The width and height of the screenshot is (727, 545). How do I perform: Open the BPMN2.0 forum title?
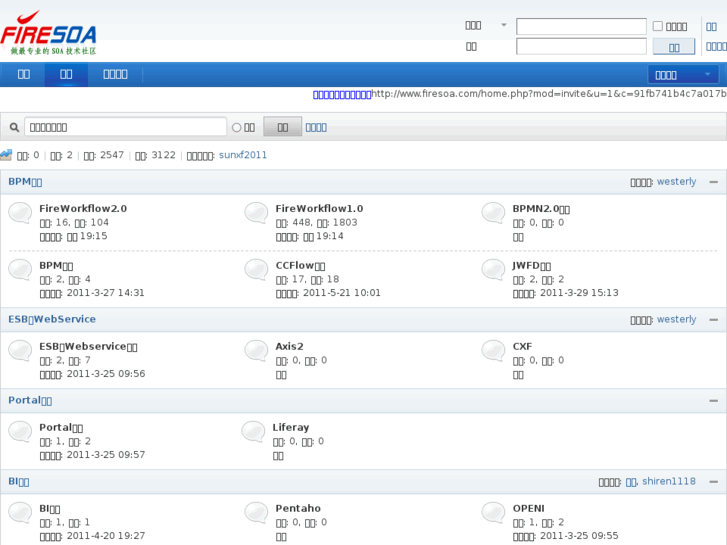(x=541, y=209)
